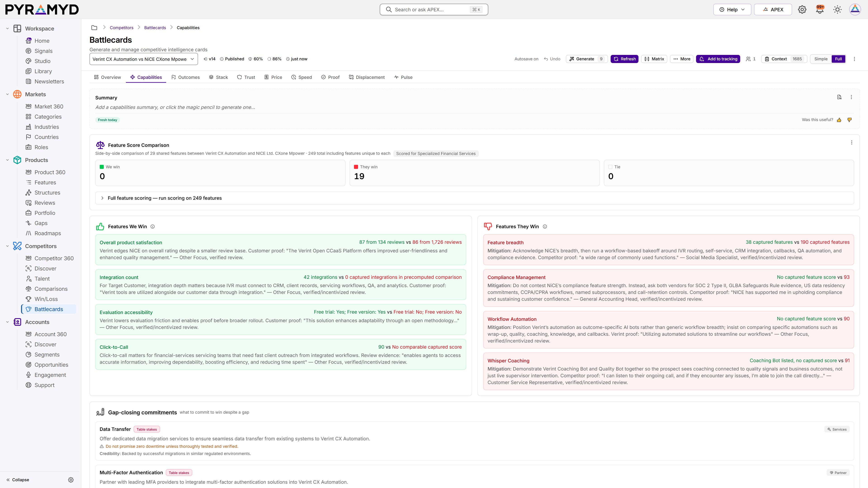Open the Competitors breadcrumb link
This screenshot has width=868, height=488.
tap(121, 28)
